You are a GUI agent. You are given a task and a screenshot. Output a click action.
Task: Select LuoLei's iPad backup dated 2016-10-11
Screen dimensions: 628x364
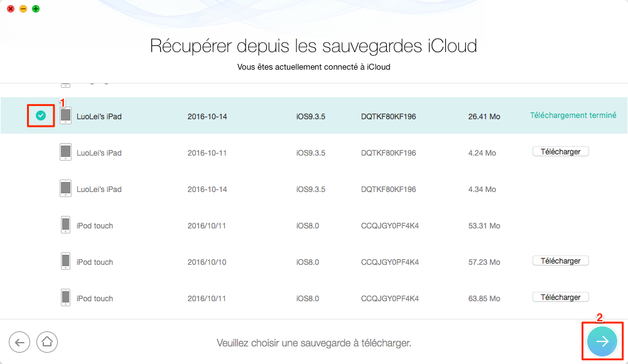(314, 153)
